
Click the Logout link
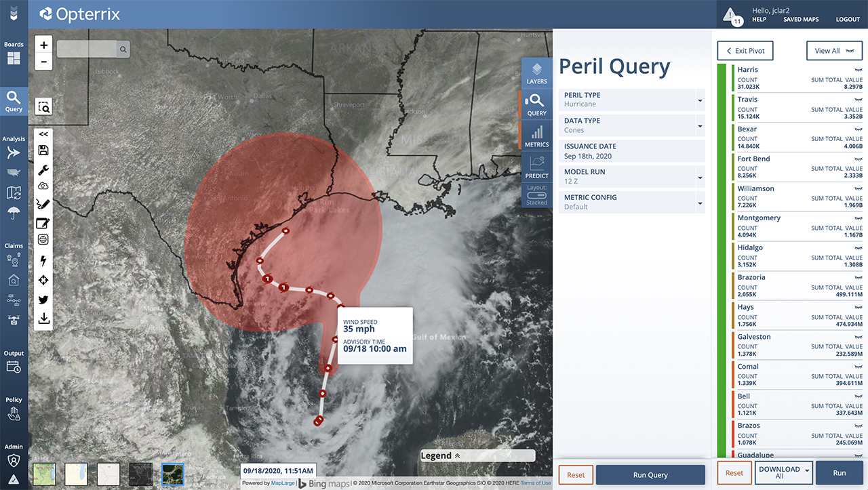click(848, 20)
